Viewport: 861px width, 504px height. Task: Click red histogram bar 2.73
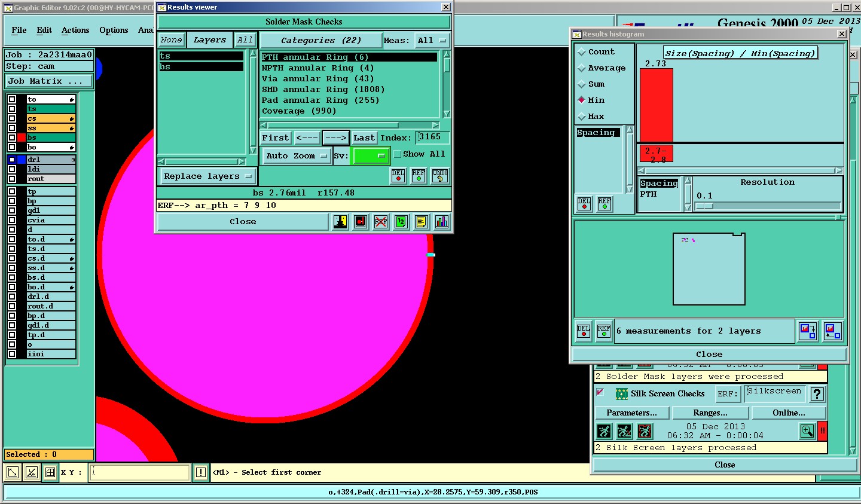pos(657,105)
